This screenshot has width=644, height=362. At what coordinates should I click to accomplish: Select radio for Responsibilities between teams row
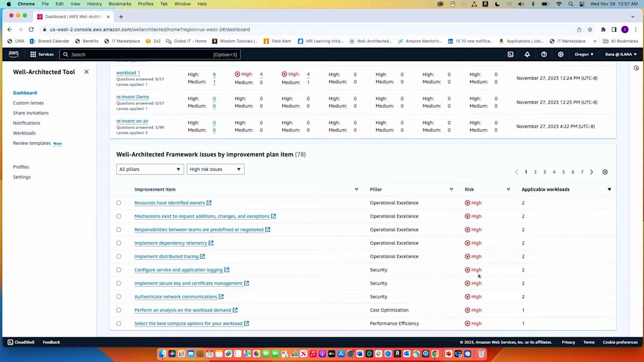(119, 230)
